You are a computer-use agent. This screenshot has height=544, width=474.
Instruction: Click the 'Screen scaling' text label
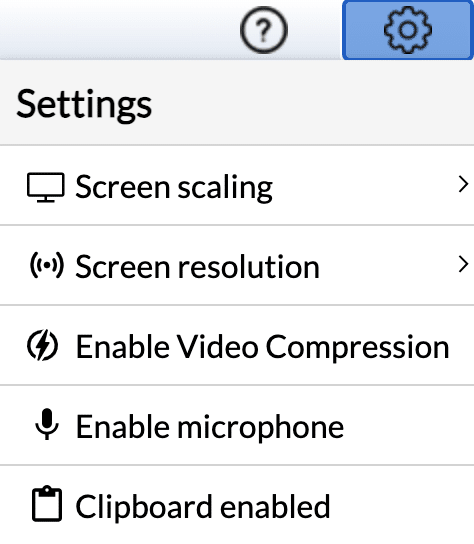[x=174, y=187]
